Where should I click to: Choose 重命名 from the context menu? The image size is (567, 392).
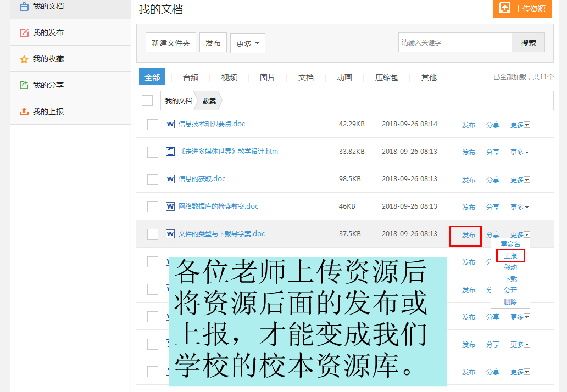coord(510,243)
